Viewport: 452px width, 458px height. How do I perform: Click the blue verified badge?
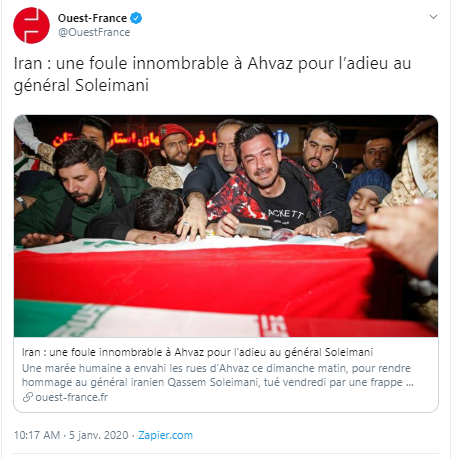[136, 18]
